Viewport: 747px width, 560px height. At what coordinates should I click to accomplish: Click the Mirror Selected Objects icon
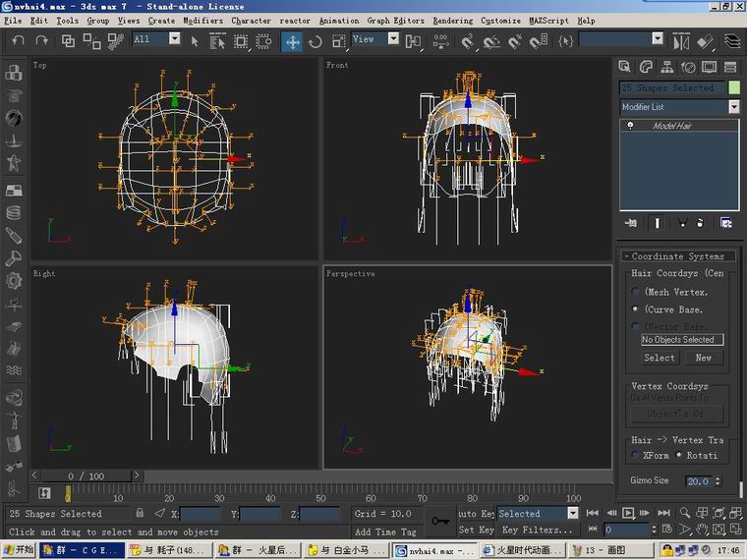pyautogui.click(x=681, y=42)
